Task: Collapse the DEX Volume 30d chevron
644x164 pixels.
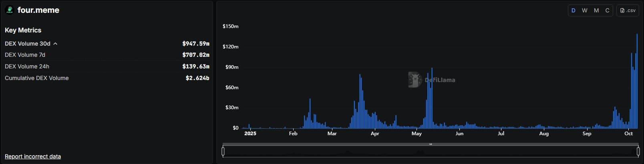Action: (55, 44)
